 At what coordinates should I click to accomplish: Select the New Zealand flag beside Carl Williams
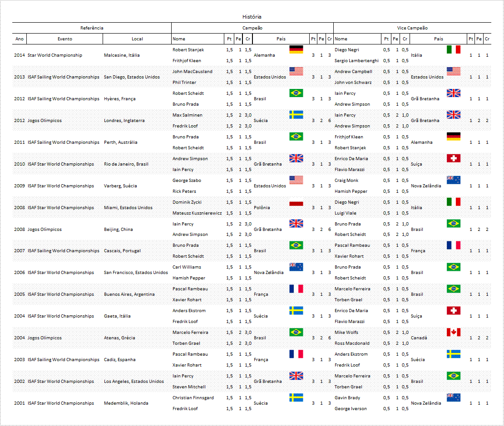(296, 267)
